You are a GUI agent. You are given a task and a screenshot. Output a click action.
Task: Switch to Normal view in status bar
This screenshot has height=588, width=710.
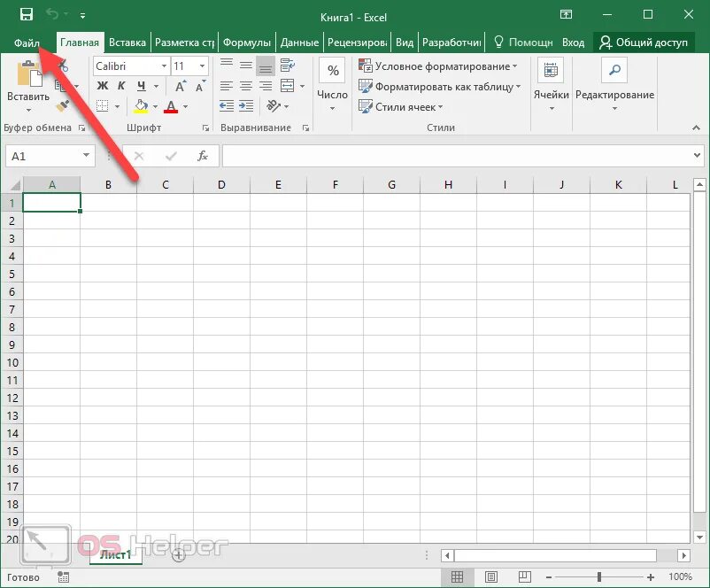pyautogui.click(x=458, y=577)
